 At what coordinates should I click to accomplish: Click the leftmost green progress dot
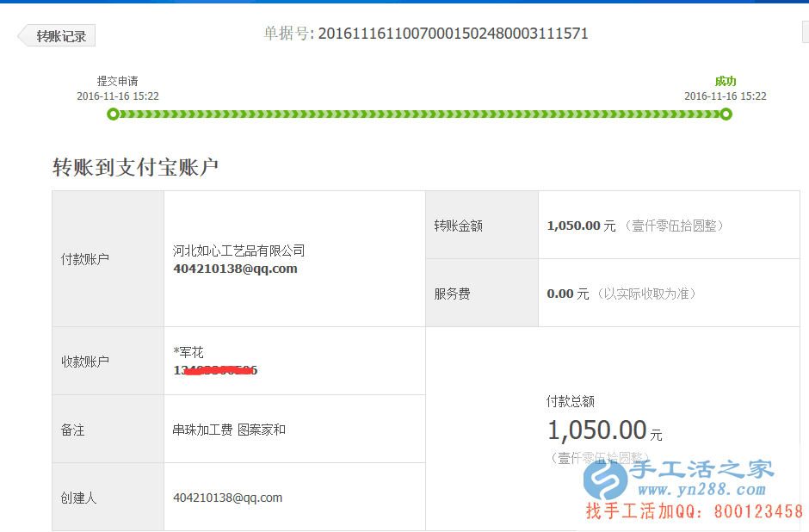point(113,114)
